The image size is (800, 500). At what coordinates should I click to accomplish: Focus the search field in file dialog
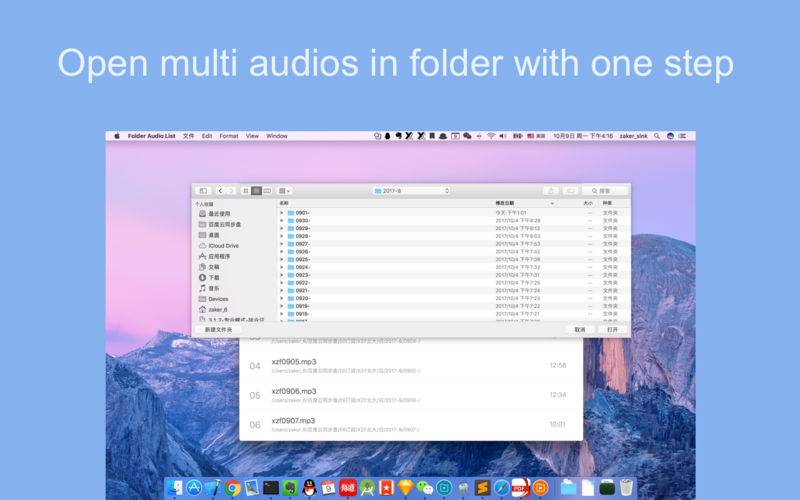click(604, 191)
